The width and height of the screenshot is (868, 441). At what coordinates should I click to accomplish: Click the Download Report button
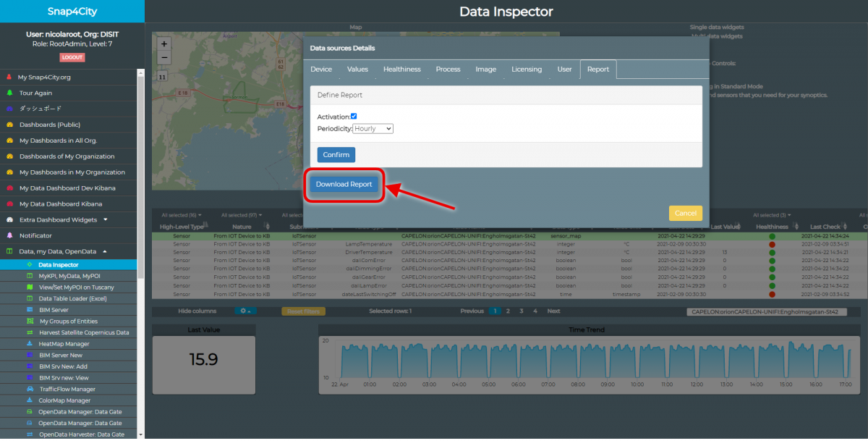point(344,185)
